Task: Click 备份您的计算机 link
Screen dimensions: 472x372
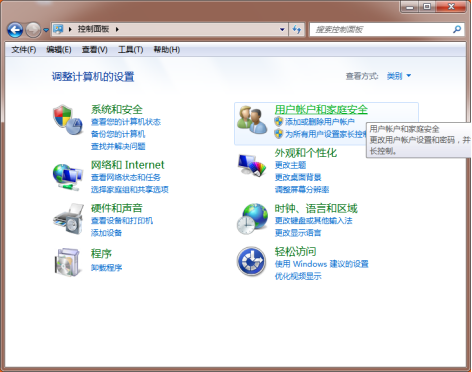Action: [118, 134]
